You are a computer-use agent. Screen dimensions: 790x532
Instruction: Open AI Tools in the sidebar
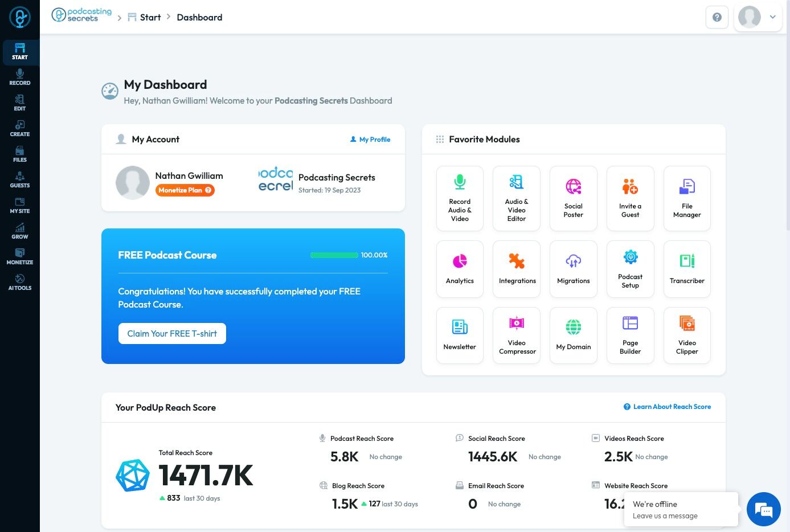[x=20, y=283]
